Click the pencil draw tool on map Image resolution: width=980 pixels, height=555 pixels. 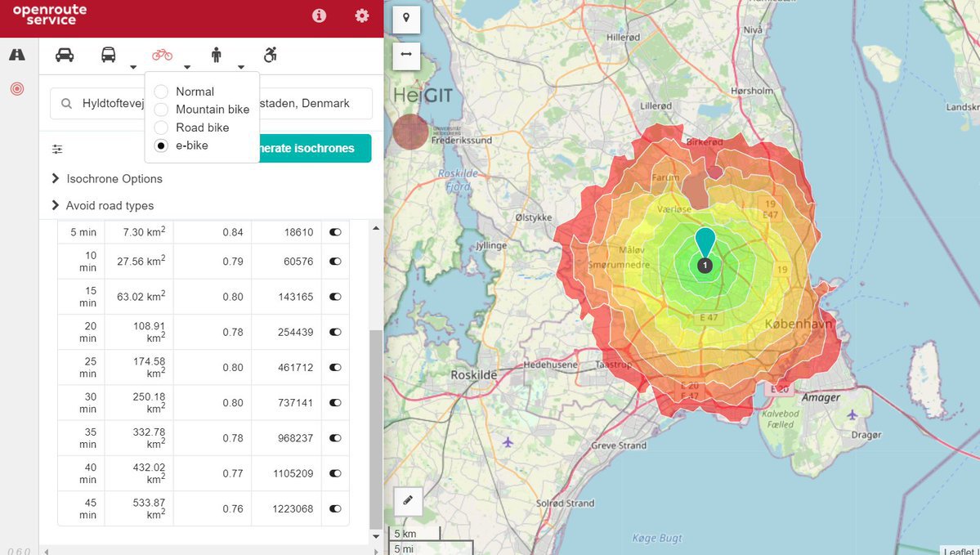408,500
